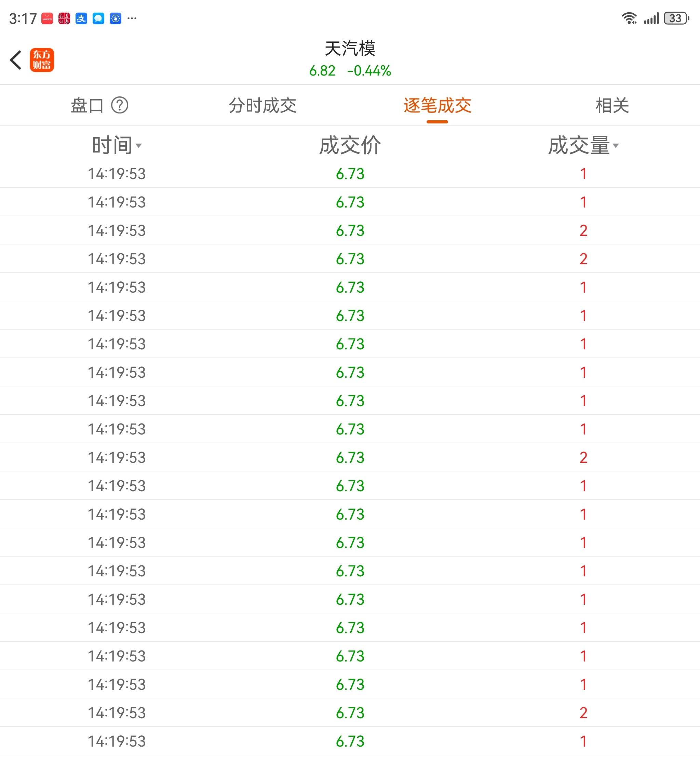Viewport: 700px width, 763px height.
Task: Sort by 时间 column dropdown arrow
Action: [x=139, y=146]
